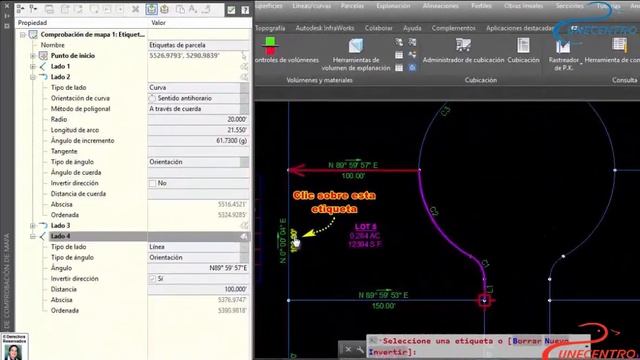Open Volúmenes y materiales panel title
The image size is (640, 360).
319,80
